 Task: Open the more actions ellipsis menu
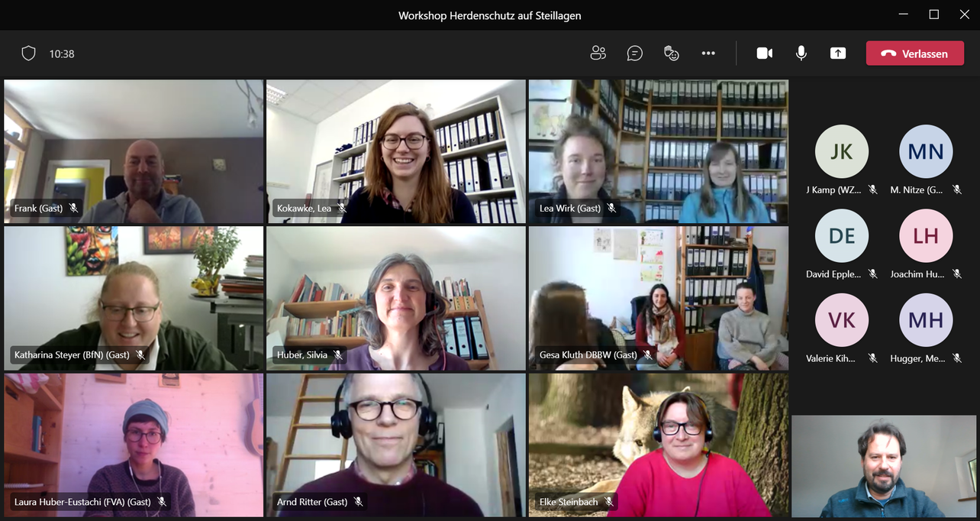[708, 53]
